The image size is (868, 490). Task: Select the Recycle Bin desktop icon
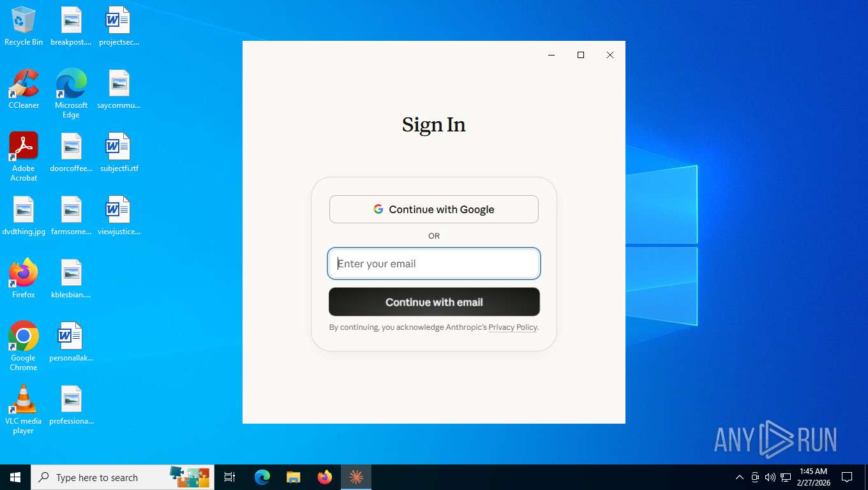click(x=24, y=27)
